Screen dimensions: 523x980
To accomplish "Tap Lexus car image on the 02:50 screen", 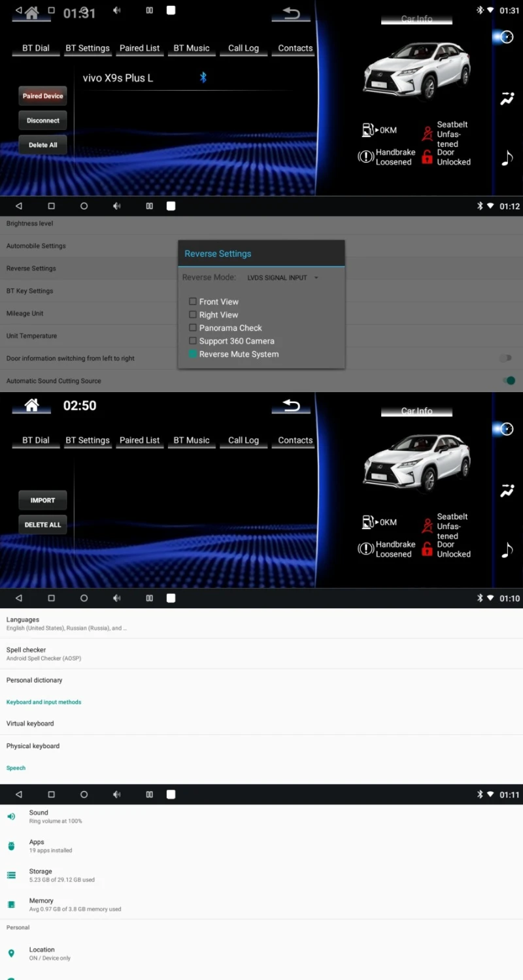I will (x=416, y=463).
